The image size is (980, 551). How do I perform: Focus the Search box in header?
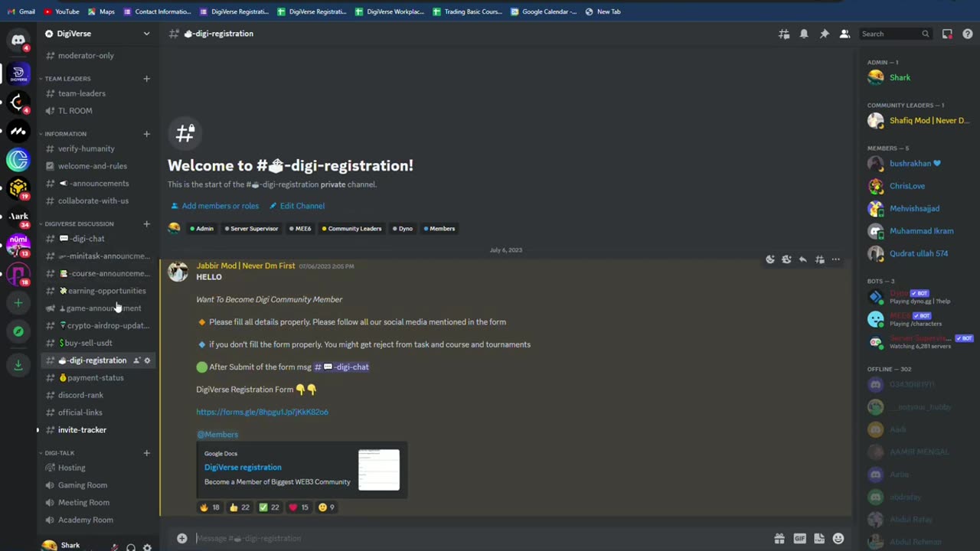895,34
